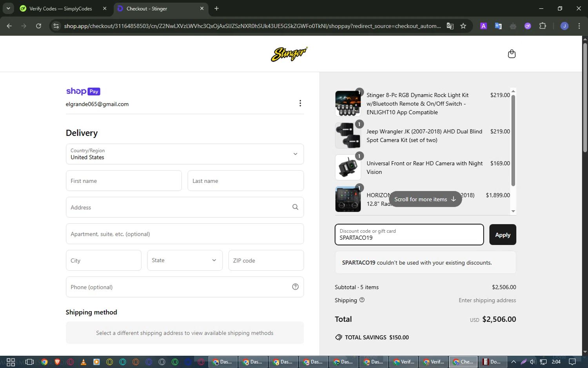The image size is (588, 368).
Task: Click Scroll for more items button
Action: click(x=425, y=199)
